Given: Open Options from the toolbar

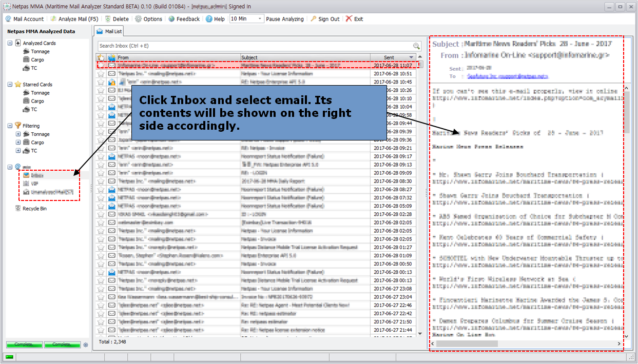Looking at the screenshot, I should coord(149,19).
